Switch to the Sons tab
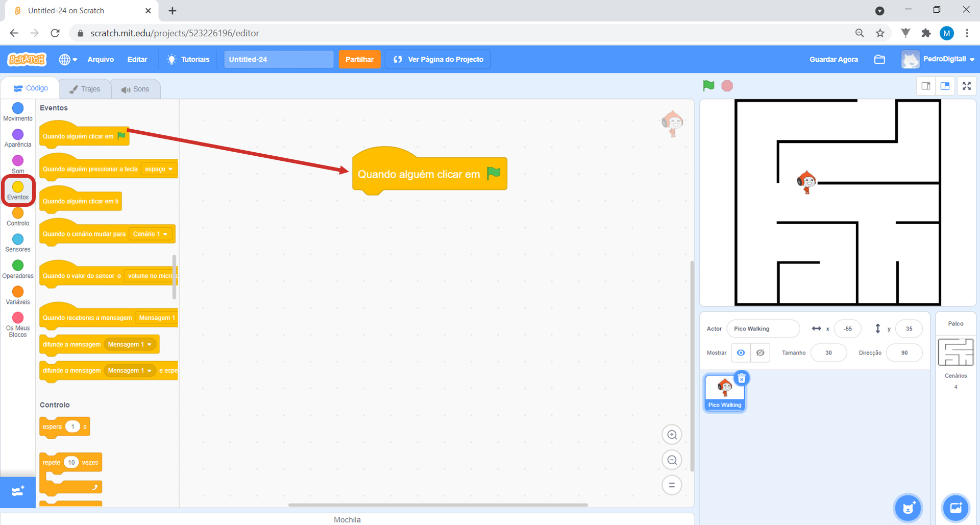 (135, 89)
